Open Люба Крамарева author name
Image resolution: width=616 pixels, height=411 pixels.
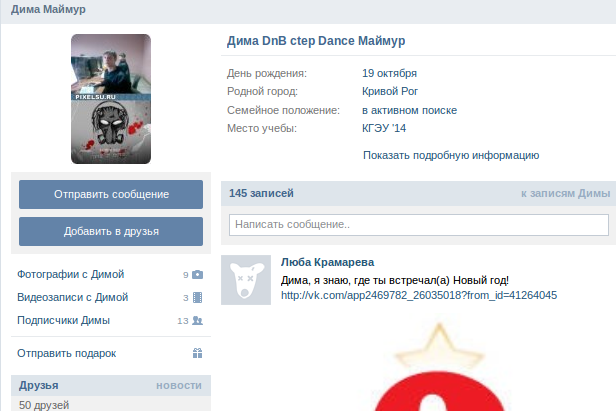(x=327, y=262)
